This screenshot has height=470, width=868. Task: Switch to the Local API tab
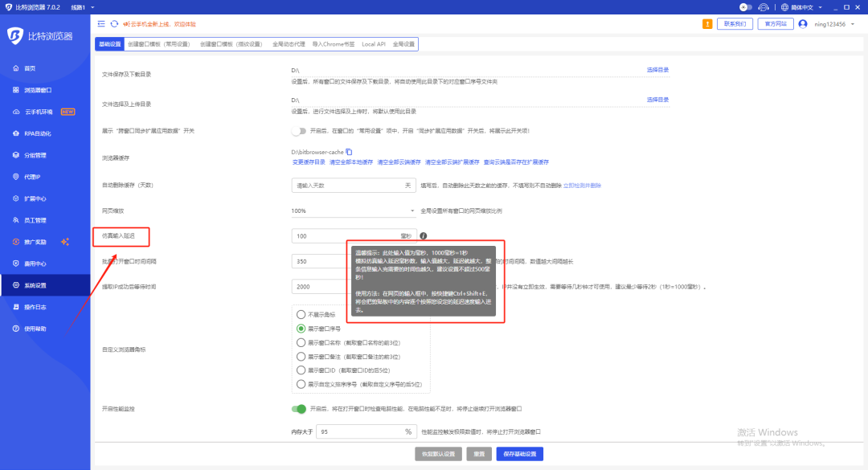click(373, 44)
